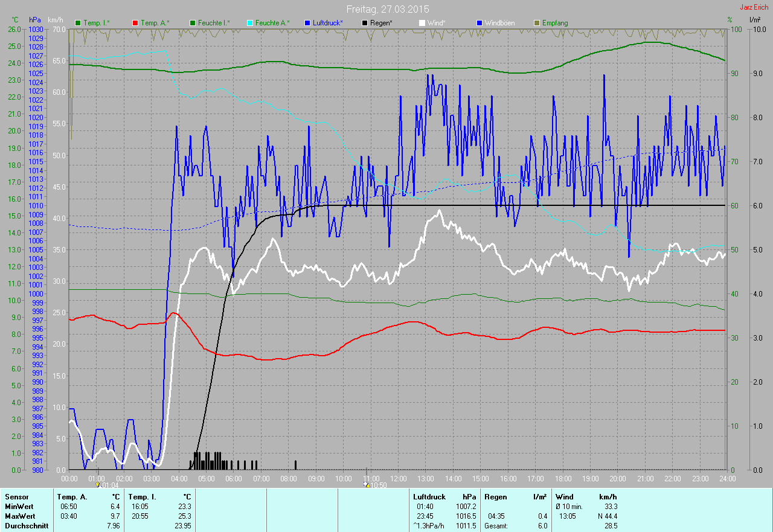This screenshot has width=773, height=532.
Task: Click the dark green Temp. I. legend swatch
Action: pos(78,23)
